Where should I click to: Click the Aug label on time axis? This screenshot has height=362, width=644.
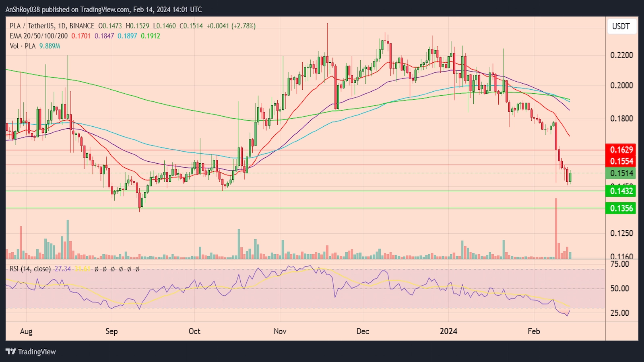point(26,331)
